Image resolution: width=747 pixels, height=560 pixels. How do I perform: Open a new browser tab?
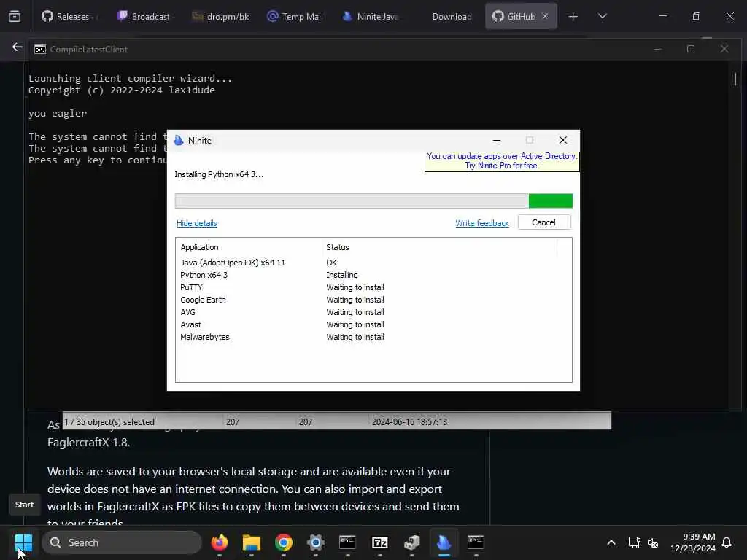click(x=573, y=17)
